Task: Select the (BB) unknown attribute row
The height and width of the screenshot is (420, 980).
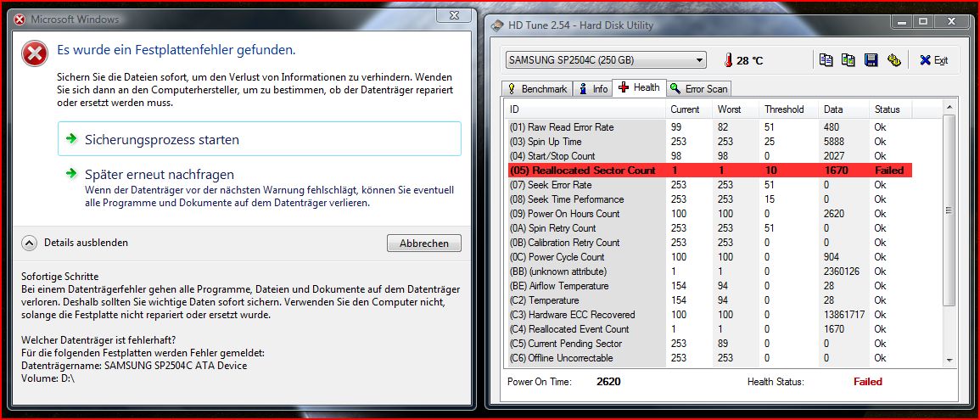Action: (x=708, y=272)
